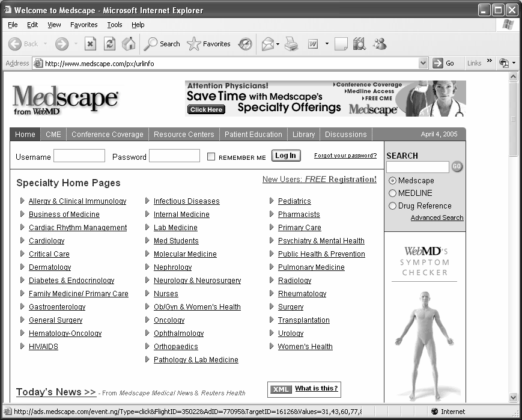Open the Research book icon

360,44
